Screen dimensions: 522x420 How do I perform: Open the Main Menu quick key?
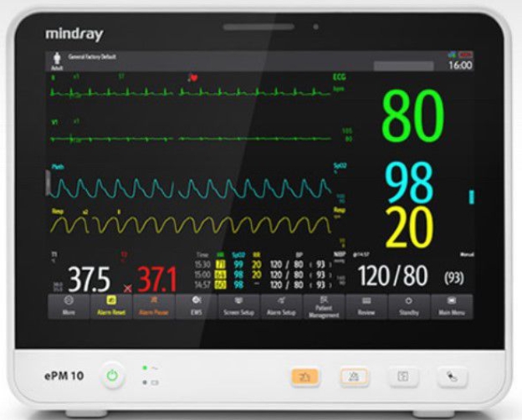click(x=452, y=307)
